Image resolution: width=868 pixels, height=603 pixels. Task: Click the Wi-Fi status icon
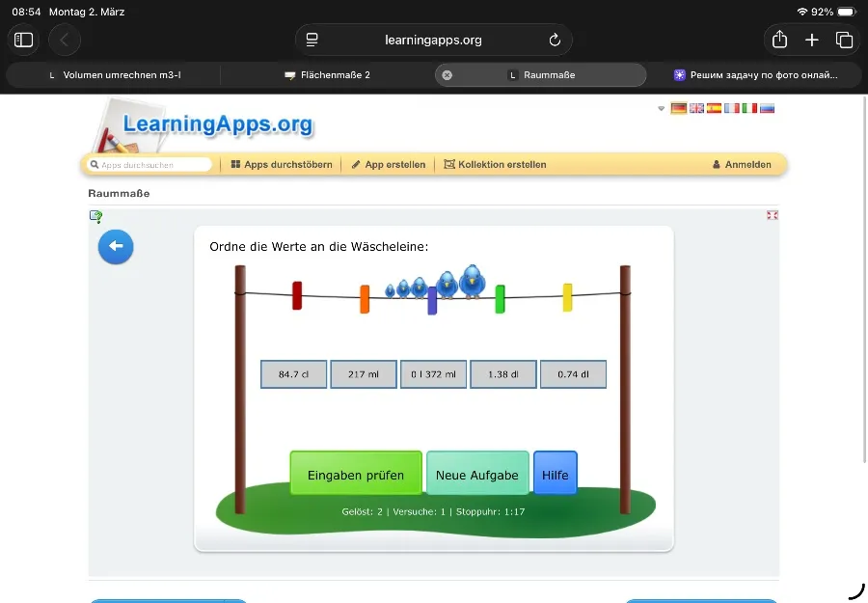coord(802,12)
